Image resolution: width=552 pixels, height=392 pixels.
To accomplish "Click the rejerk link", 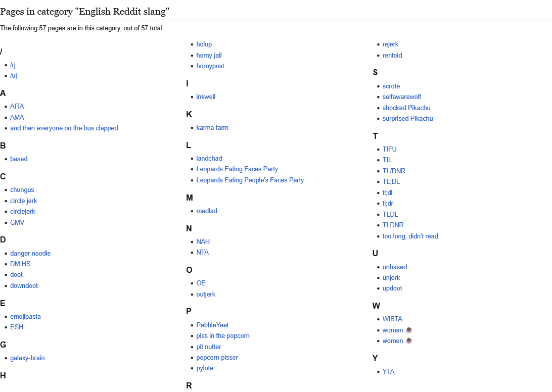I will coord(390,44).
